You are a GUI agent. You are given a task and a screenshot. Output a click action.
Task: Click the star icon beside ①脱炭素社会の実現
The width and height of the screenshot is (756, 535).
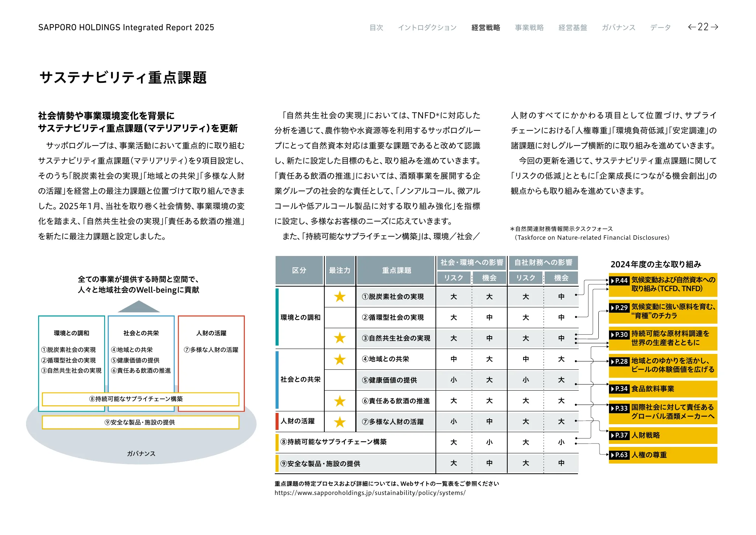click(340, 297)
